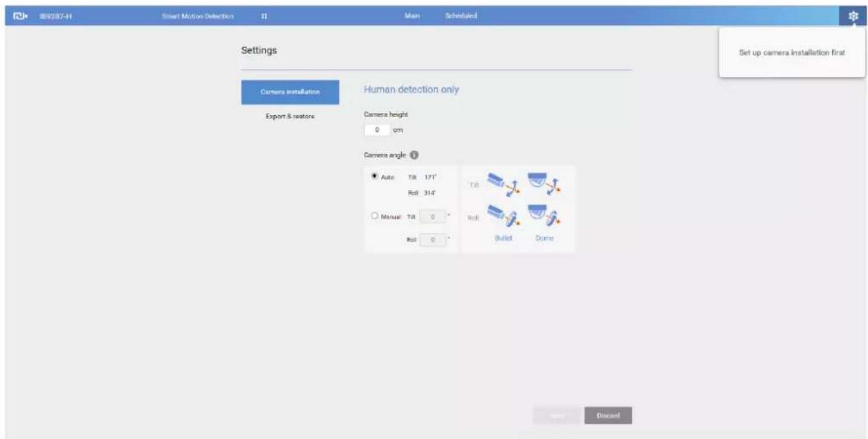Switch to the Main tab
The image size is (868, 439).
point(412,16)
